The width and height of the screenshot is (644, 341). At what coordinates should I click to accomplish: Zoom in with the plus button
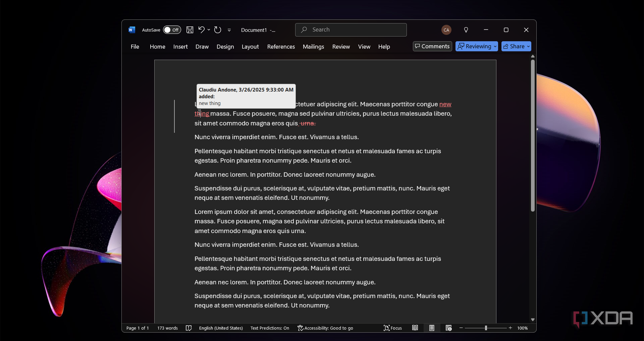[x=510, y=328]
